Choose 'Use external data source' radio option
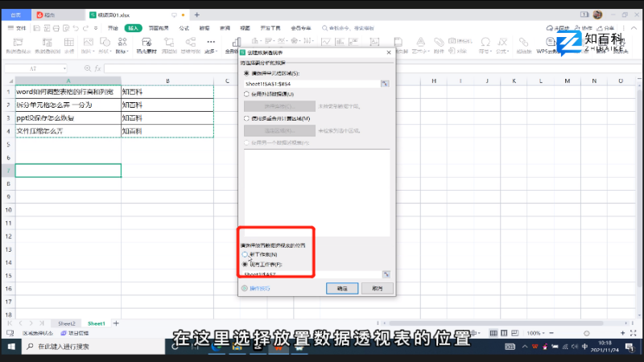 [246, 93]
